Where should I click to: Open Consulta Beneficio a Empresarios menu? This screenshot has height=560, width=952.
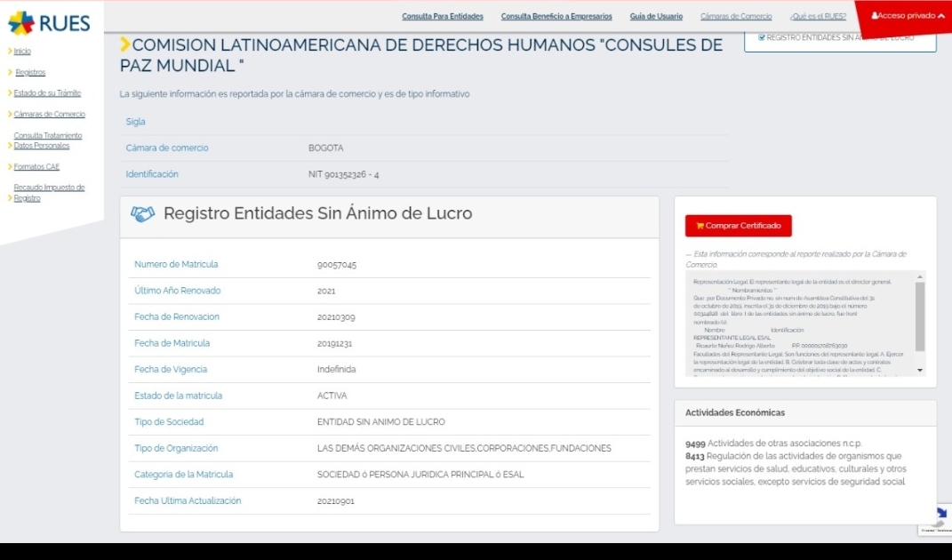tap(556, 16)
